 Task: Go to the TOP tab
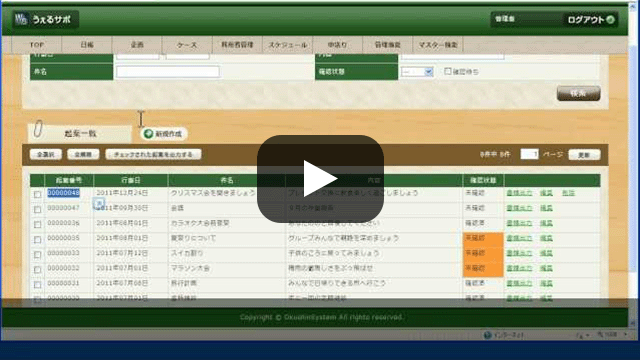coord(37,45)
